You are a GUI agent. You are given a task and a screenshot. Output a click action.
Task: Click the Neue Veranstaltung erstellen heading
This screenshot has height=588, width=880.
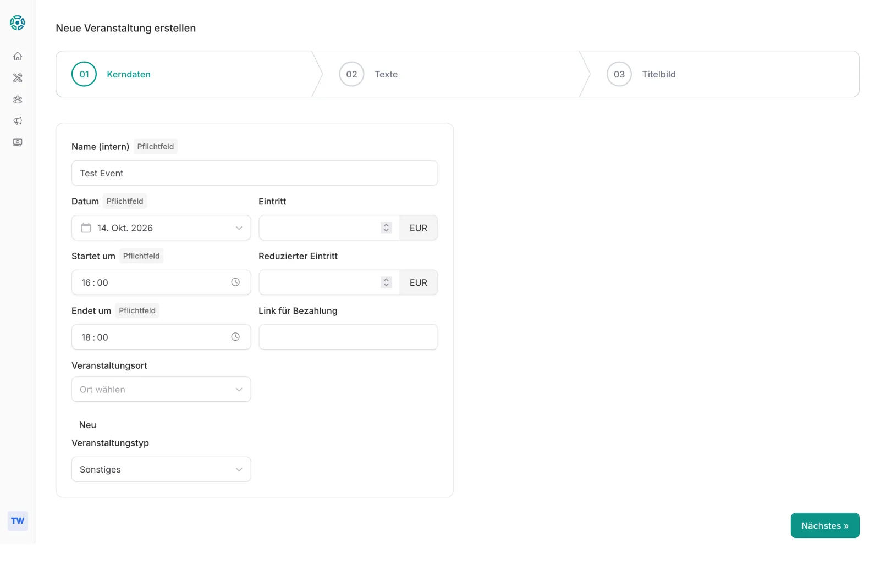pos(126,28)
